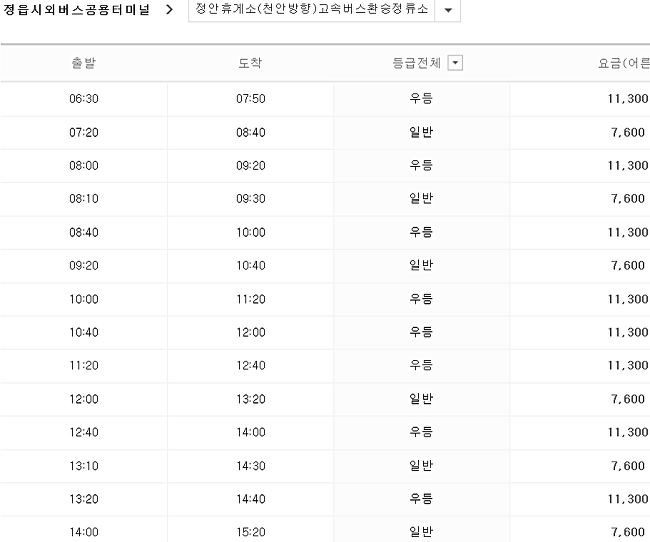Click the 11:20 arrival time in the 도착 column
650x542 pixels.
(x=251, y=299)
